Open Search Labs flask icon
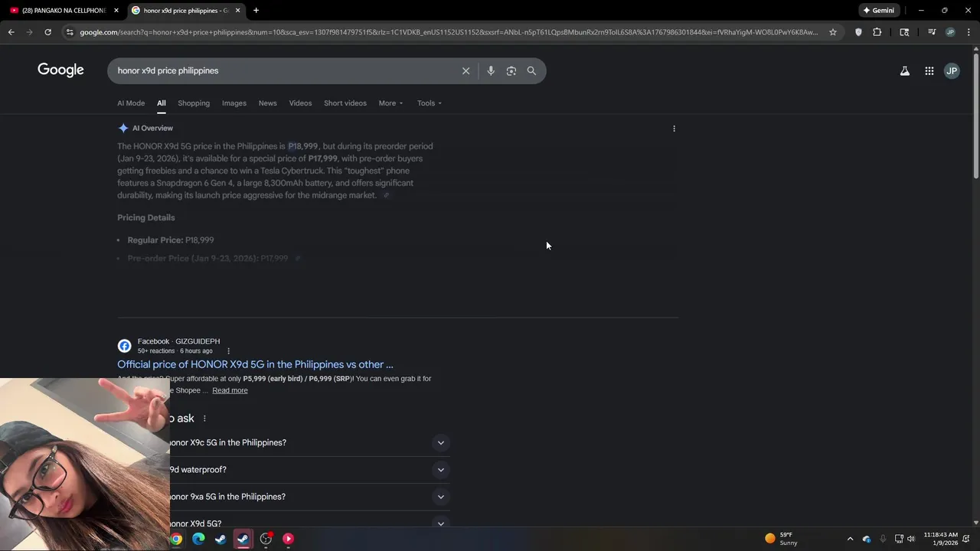This screenshot has height=551, width=980. 904,70
